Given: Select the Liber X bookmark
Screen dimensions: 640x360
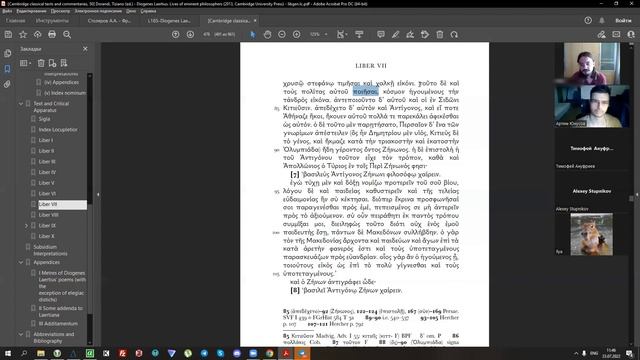Looking at the screenshot, I should click(x=47, y=236).
